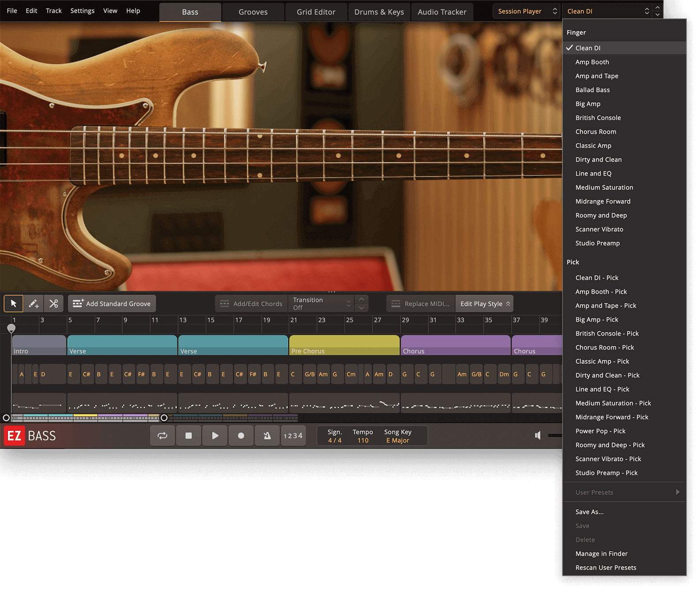Image resolution: width=700 pixels, height=595 pixels.
Task: Select the scissors split tool
Action: [54, 304]
